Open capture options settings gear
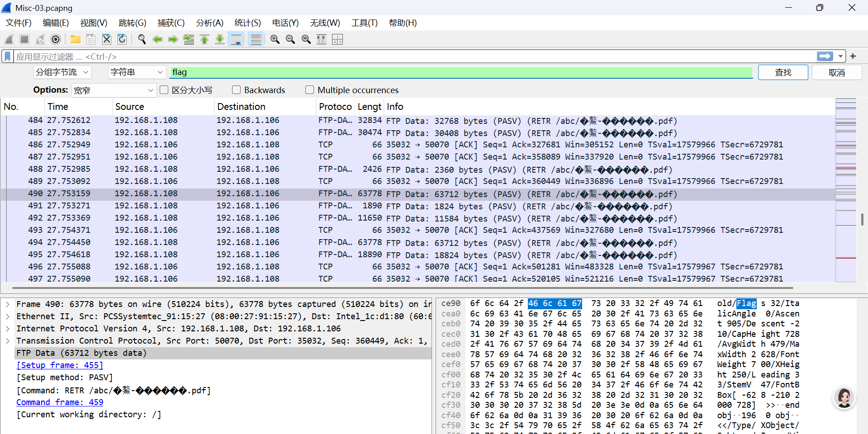Screen dimensions: 868x434 (x=56, y=39)
